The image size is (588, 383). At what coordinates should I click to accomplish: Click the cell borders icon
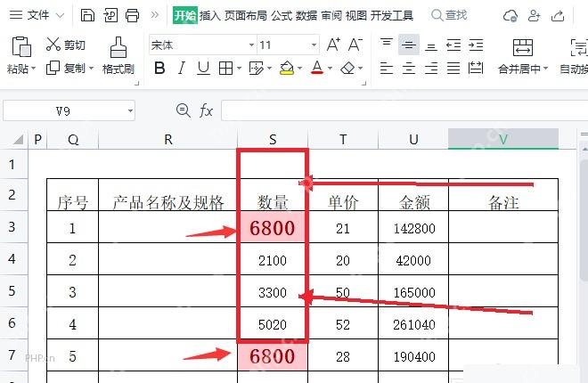pos(225,69)
